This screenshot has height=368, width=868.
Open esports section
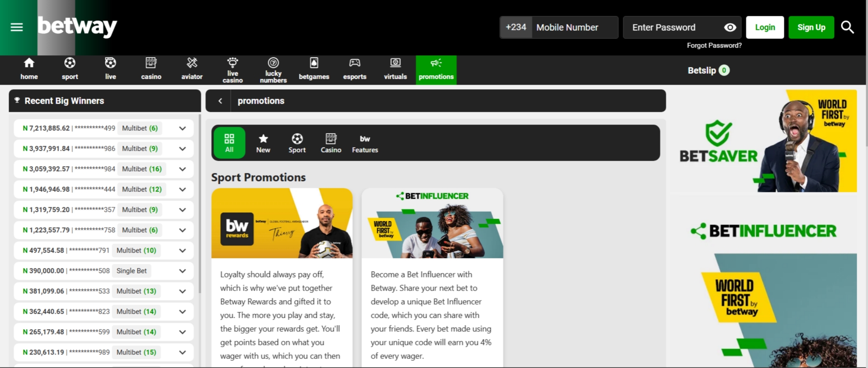click(x=354, y=70)
